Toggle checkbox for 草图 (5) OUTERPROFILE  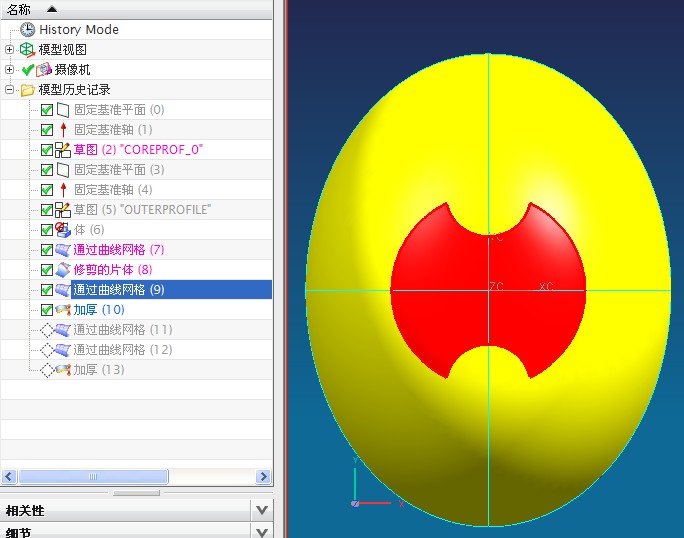point(47,210)
